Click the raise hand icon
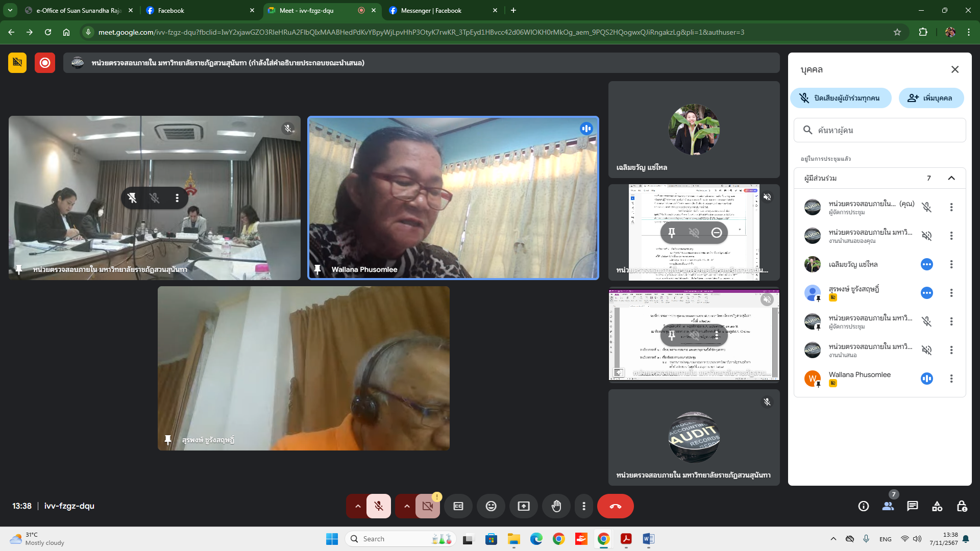Image resolution: width=980 pixels, height=551 pixels. coord(556,506)
